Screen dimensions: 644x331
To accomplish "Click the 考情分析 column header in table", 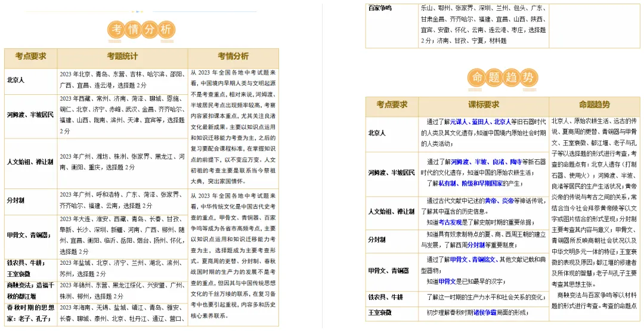I will [233, 56].
